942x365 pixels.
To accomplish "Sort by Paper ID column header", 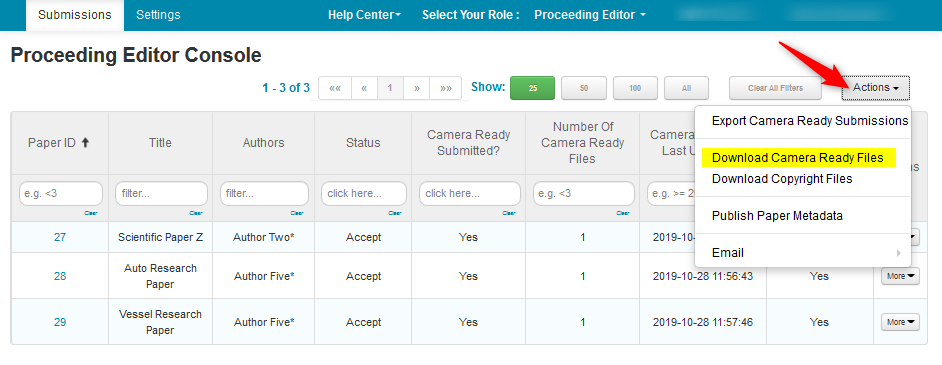I will coord(59,143).
